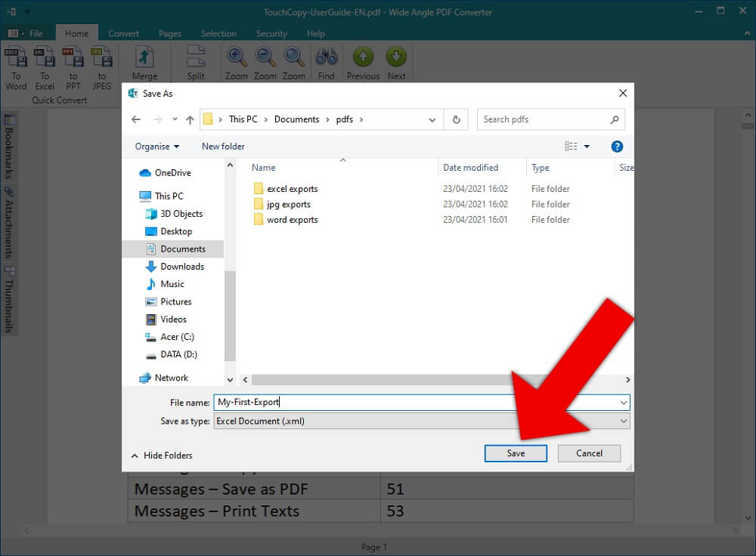Click the To Word quick convert icon
The height and width of the screenshot is (556, 756).
16,58
